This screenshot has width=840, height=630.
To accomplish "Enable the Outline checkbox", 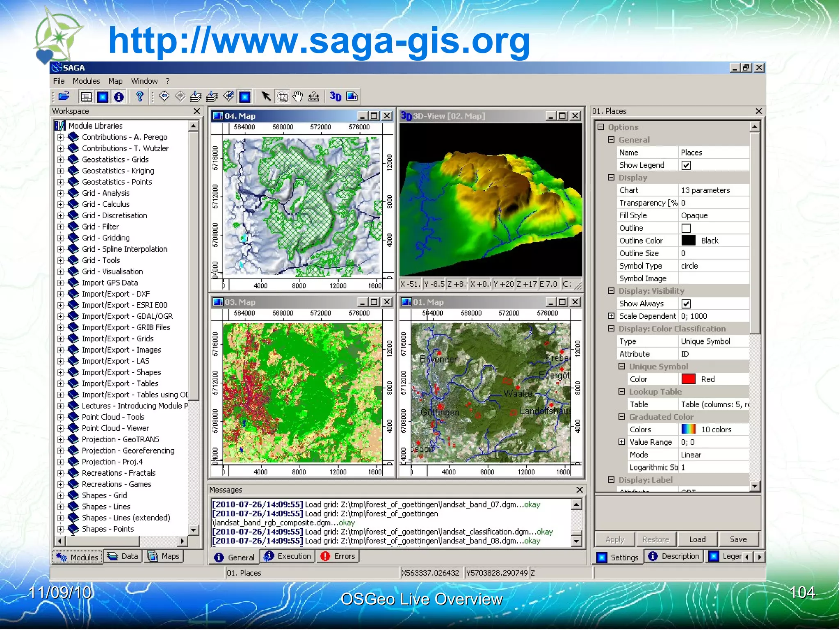I will pos(686,228).
